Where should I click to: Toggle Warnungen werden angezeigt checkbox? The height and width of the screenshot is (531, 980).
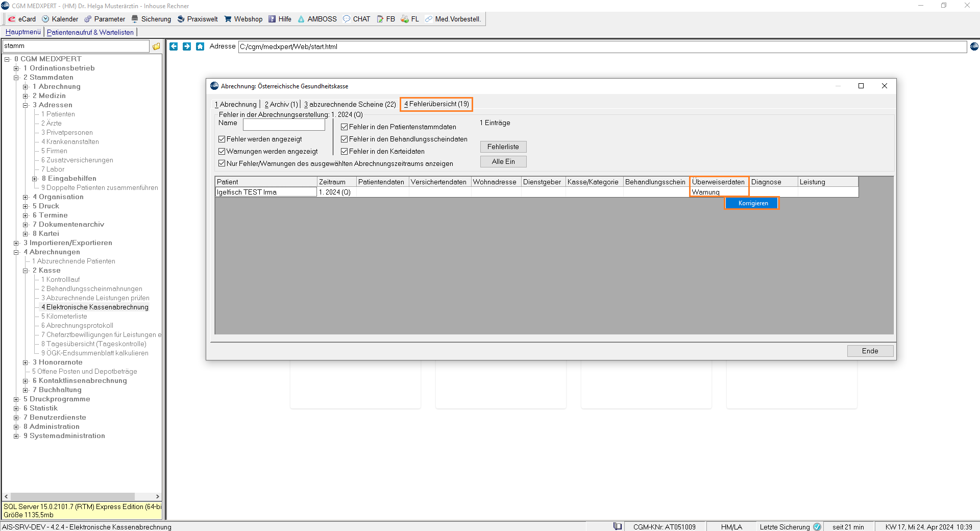tap(222, 151)
